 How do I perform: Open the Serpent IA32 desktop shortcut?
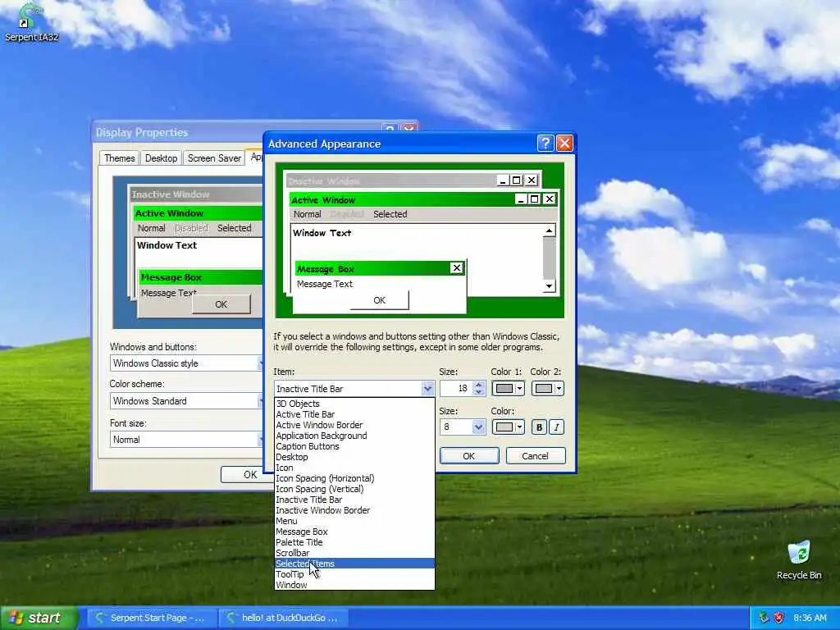pos(30,22)
